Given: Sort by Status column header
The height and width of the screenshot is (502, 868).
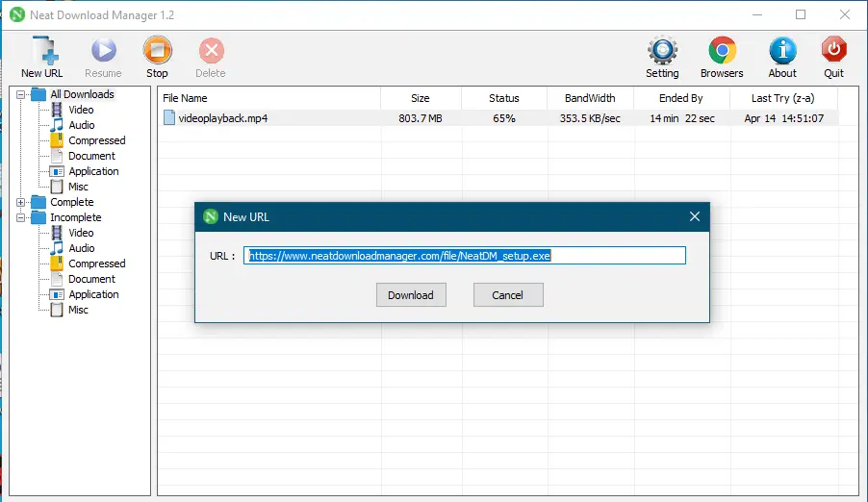Looking at the screenshot, I should coord(503,98).
